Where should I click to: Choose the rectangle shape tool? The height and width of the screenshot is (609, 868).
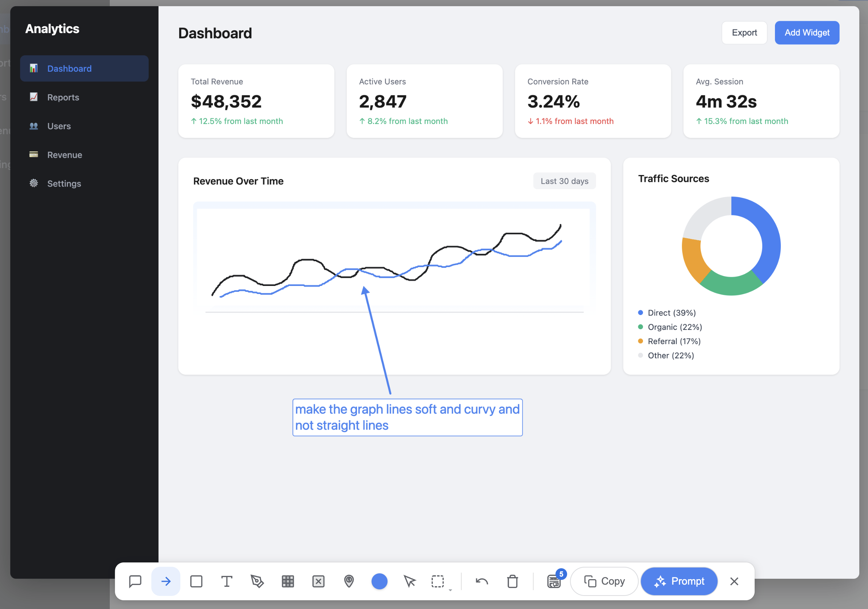(196, 581)
